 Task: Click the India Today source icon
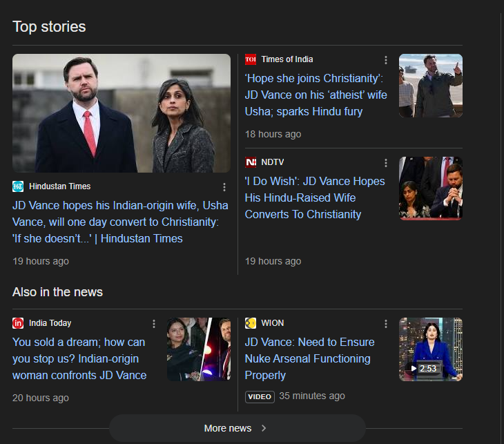click(18, 323)
